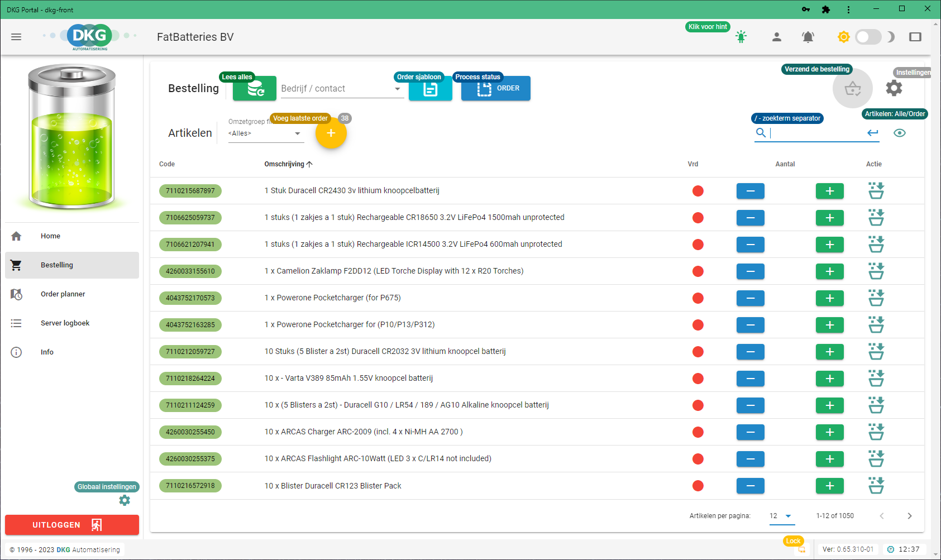Go to next page of articles

click(910, 516)
